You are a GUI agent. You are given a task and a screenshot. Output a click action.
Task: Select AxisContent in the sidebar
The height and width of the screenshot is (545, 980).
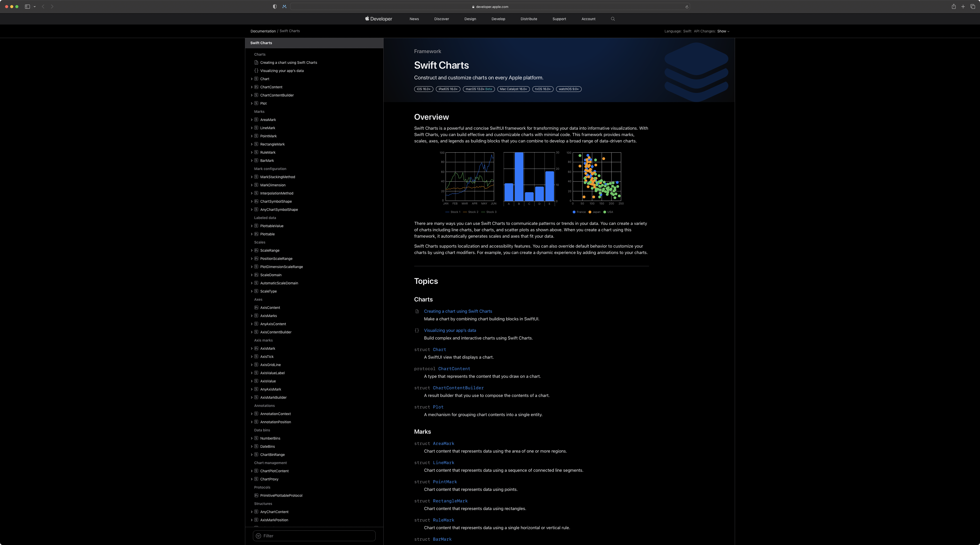pos(270,308)
